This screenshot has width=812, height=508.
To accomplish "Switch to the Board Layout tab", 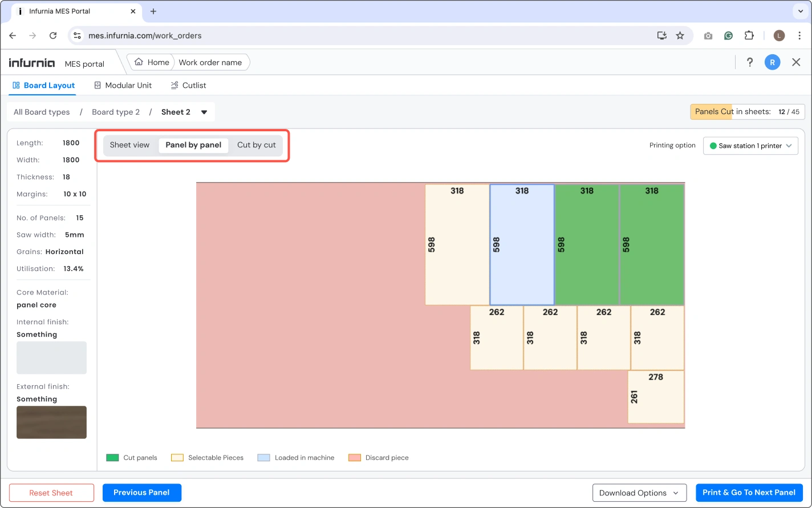I will (x=44, y=85).
